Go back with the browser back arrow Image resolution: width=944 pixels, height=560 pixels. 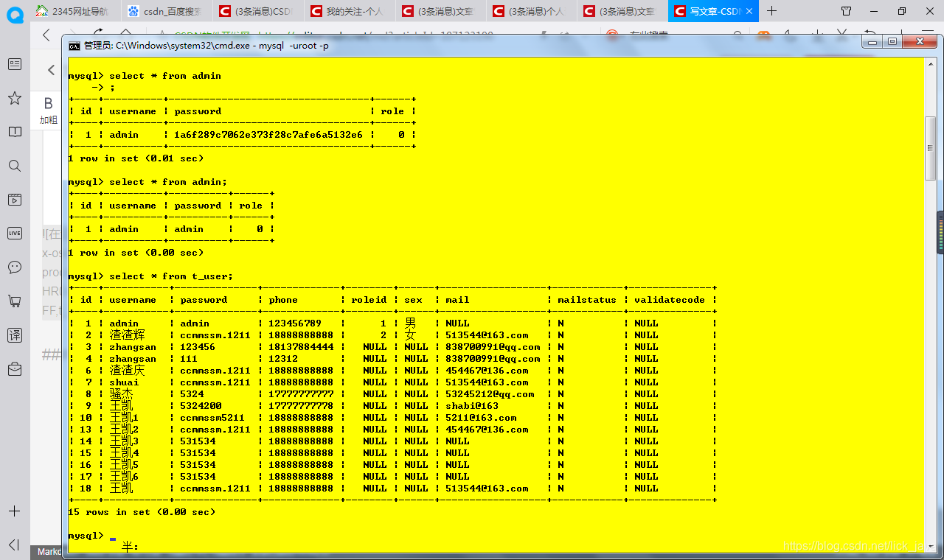tap(46, 35)
